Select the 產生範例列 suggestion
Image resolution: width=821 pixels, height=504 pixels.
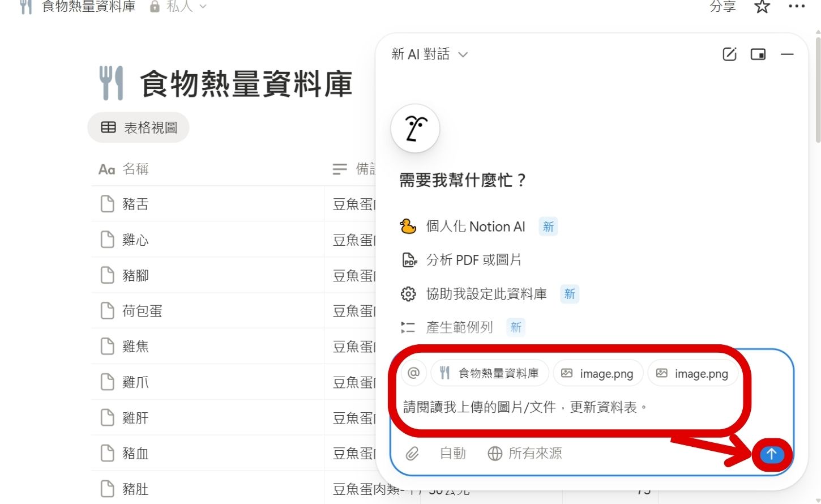(460, 327)
